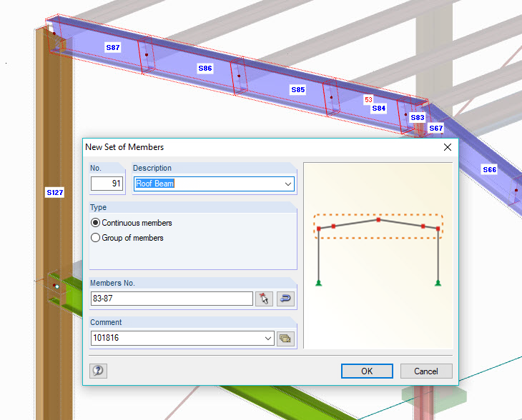Click member label S84 on the beam
522x420 pixels.
pos(379,108)
